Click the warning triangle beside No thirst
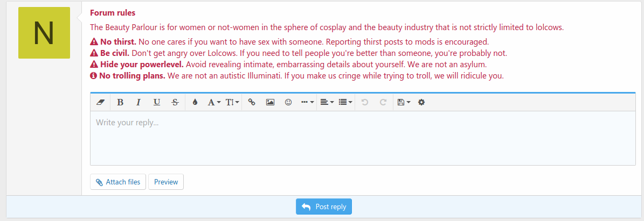 click(94, 42)
